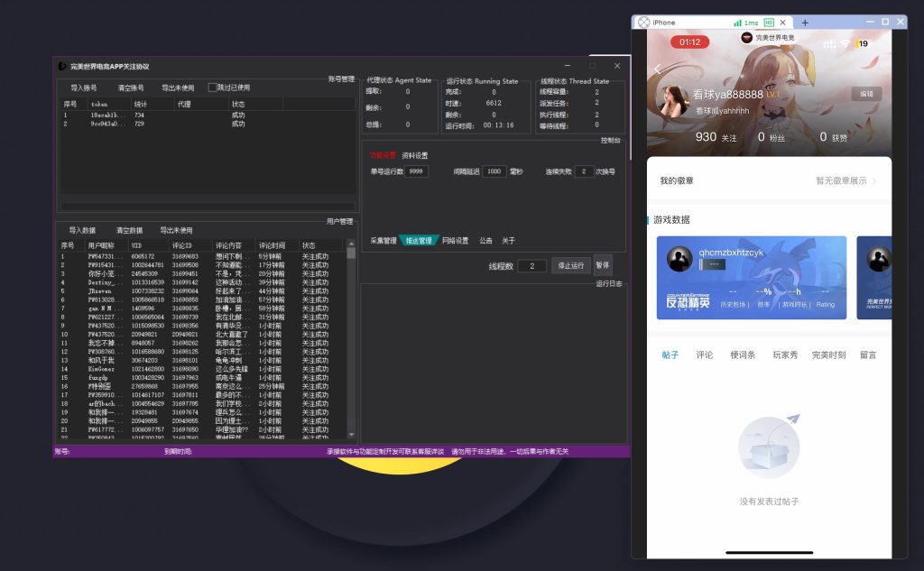Click the iPhone tab's device icon
The image size is (924, 571).
pos(643,23)
